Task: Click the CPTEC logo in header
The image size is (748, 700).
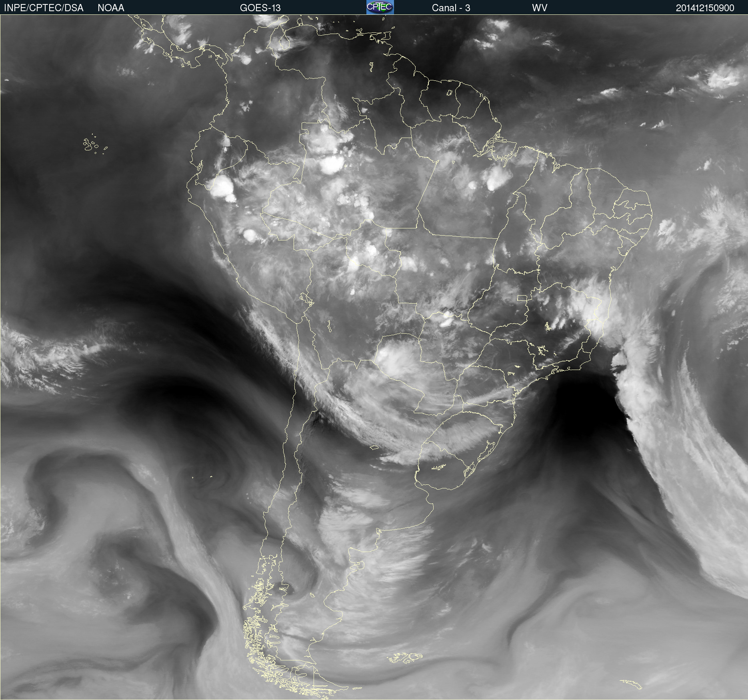Action: [x=380, y=7]
